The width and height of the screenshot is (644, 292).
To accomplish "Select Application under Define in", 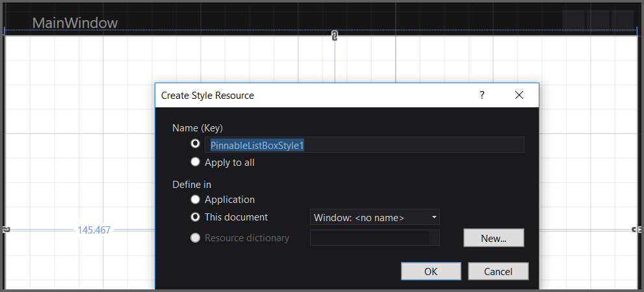I will [195, 200].
